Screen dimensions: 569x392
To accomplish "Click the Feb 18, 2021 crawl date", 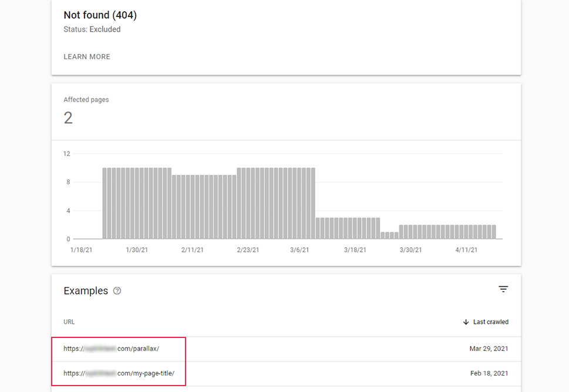I will point(489,373).
